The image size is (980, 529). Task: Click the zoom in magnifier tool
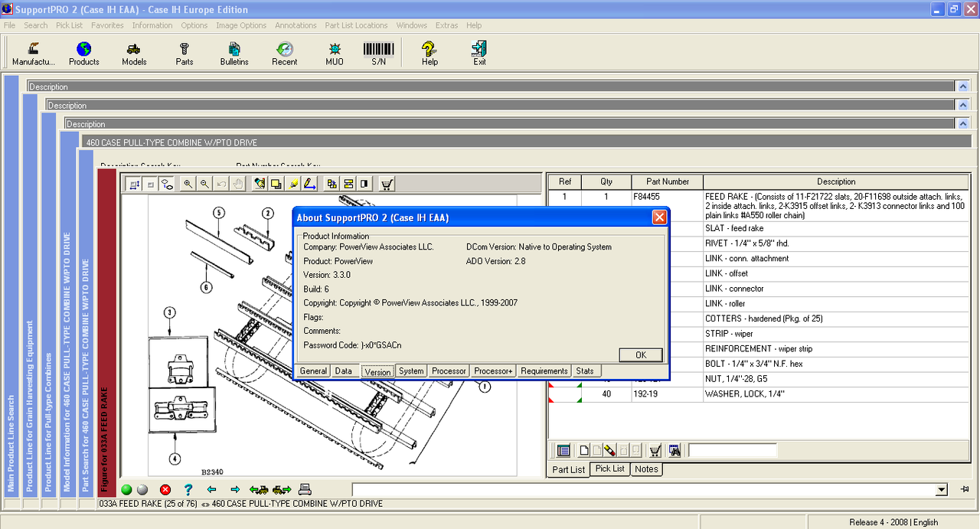coord(188,184)
